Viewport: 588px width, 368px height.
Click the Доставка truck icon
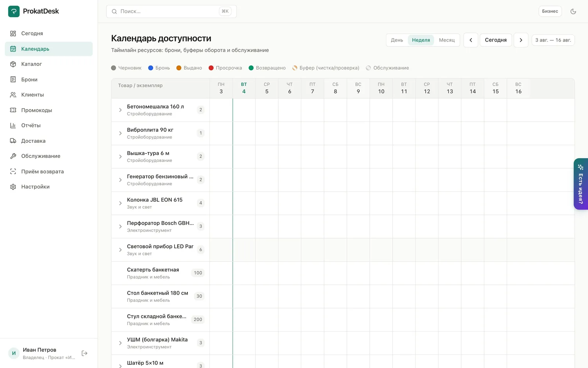(13, 141)
